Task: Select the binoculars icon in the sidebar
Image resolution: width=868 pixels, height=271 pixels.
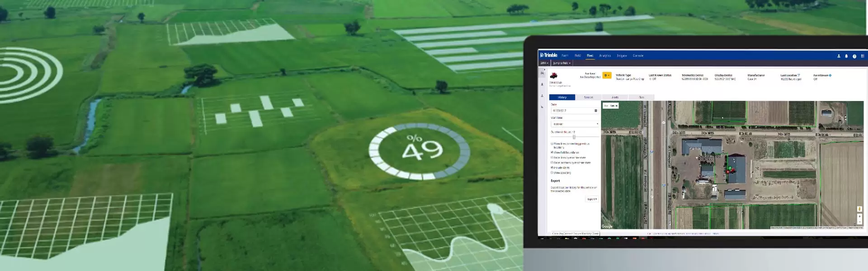Action: [542, 73]
